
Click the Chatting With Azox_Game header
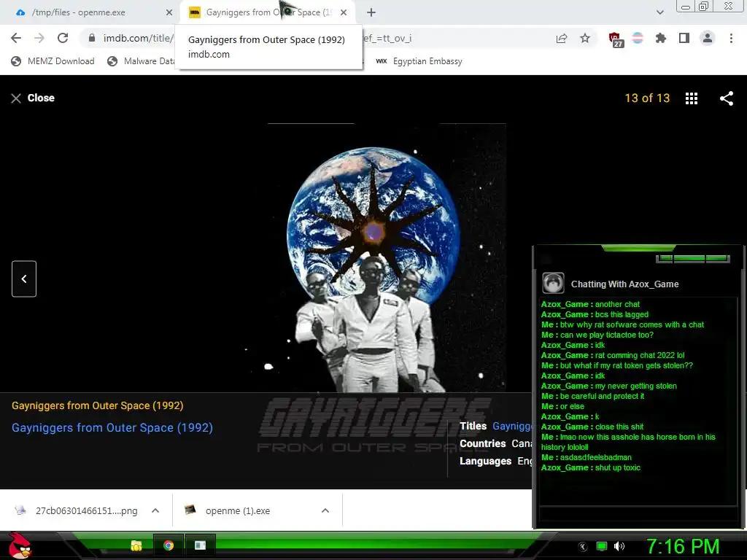tap(624, 284)
